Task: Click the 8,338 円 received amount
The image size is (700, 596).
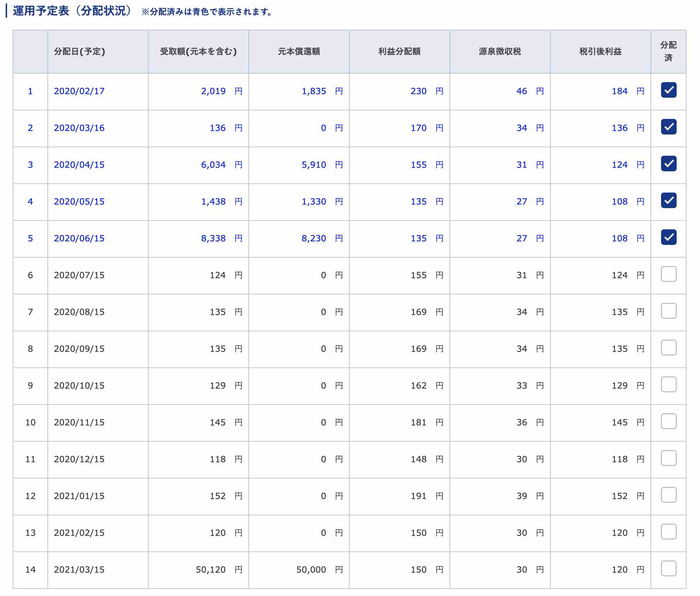Action: click(222, 239)
